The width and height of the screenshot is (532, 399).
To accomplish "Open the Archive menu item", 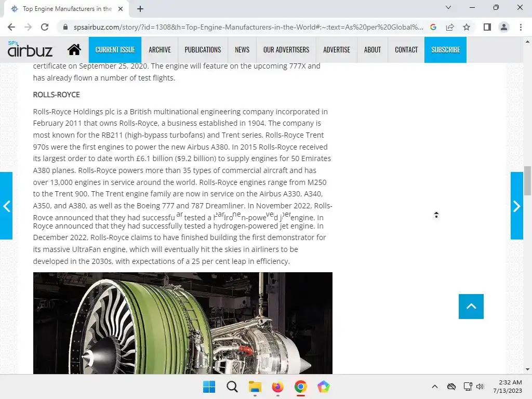I will point(159,49).
